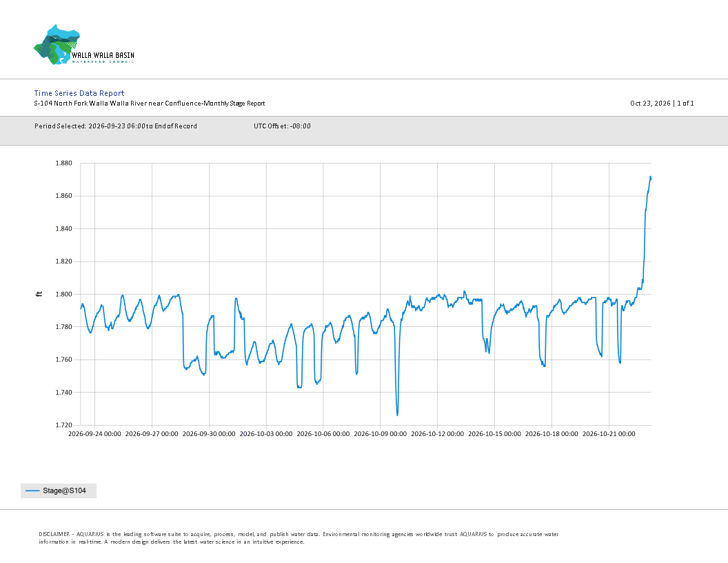
Task: Select the 'Oct 23, 2026 | 1 of 1' page indicator
Action: (662, 103)
